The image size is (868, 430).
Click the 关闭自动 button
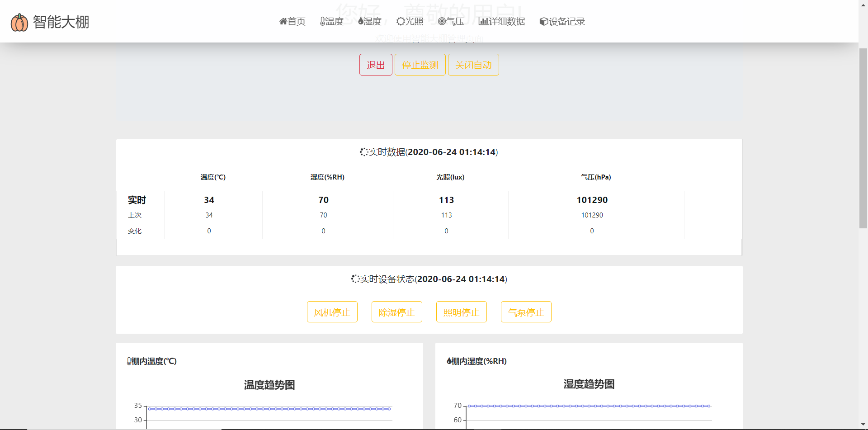473,65
